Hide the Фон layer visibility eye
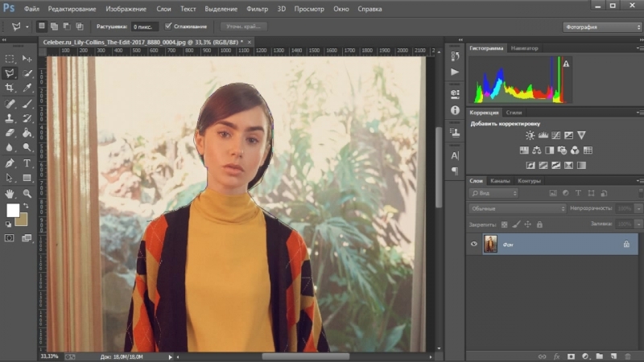644x362 pixels. pos(474,245)
